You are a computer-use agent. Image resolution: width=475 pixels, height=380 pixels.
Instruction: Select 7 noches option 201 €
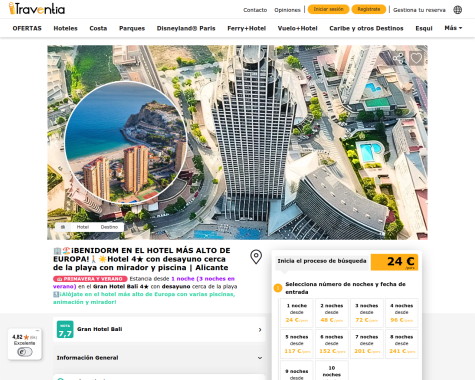[366, 344]
